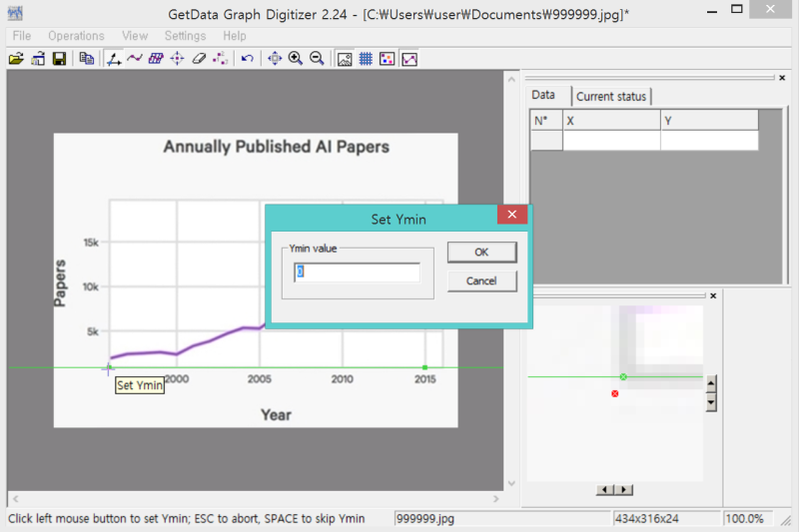This screenshot has width=799, height=532.
Task: Click the 999999.jpg status bar entry
Action: point(502,519)
